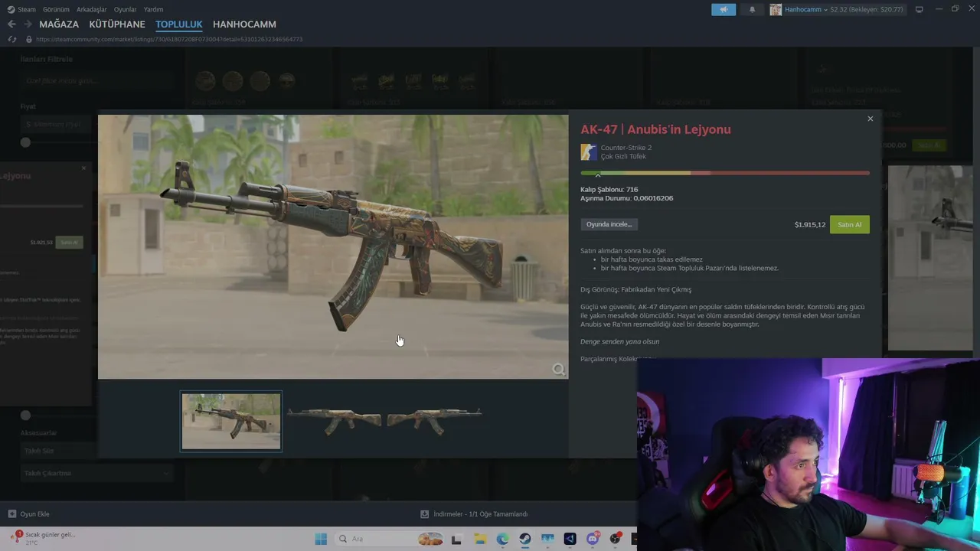Click the magnifier zoom icon on weapon preview

coord(559,370)
